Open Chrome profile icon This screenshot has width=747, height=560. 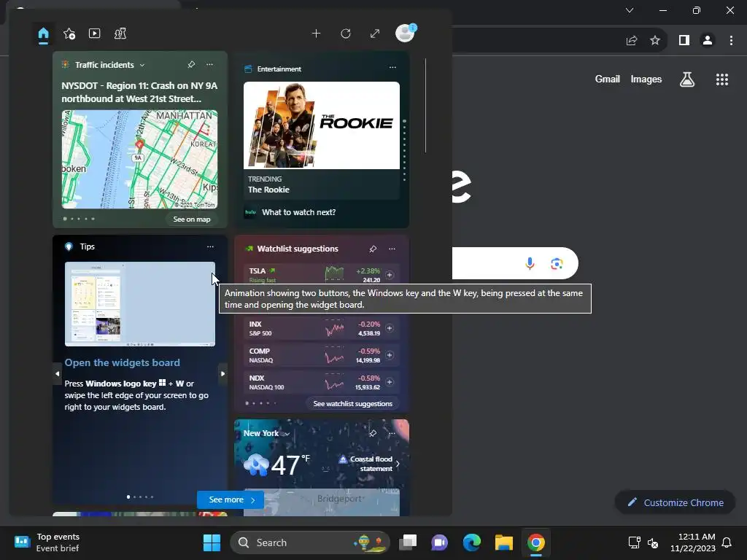pos(708,41)
